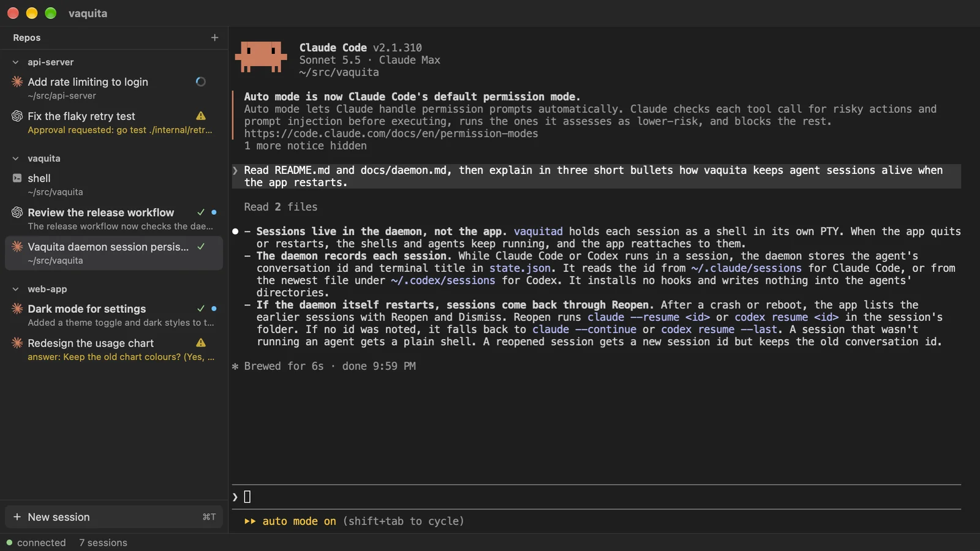
Task: Open the Dark mode for settings session
Action: (x=114, y=315)
